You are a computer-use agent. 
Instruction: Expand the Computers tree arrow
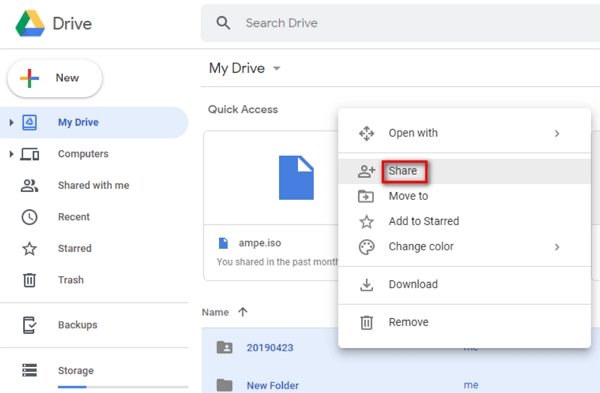11,154
